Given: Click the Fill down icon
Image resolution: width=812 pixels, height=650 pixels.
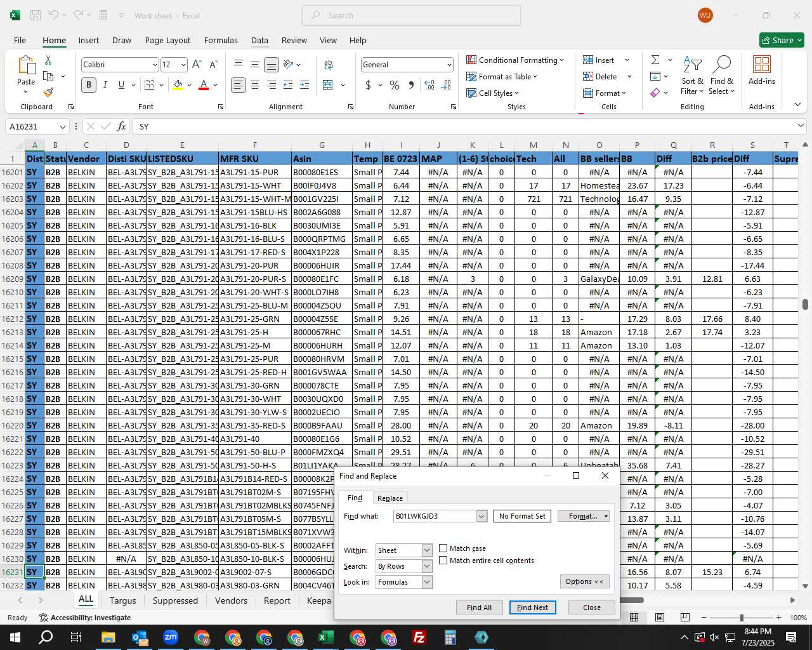Looking at the screenshot, I should (655, 76).
